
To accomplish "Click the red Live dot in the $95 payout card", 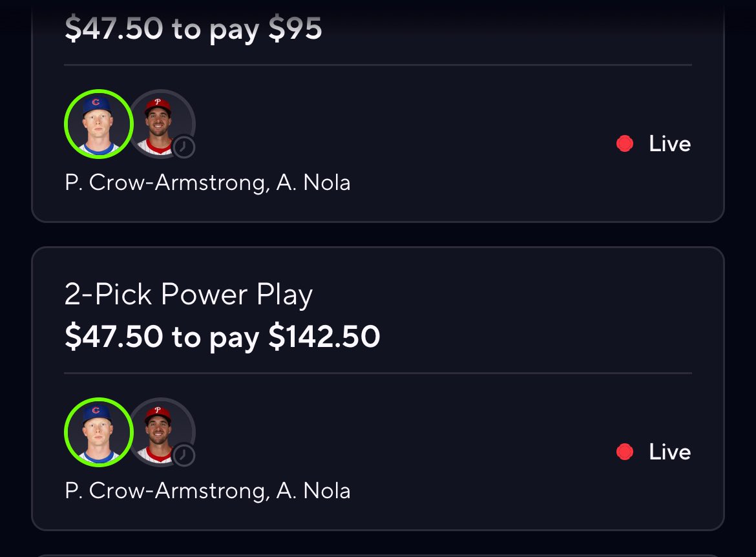I will tap(625, 143).
